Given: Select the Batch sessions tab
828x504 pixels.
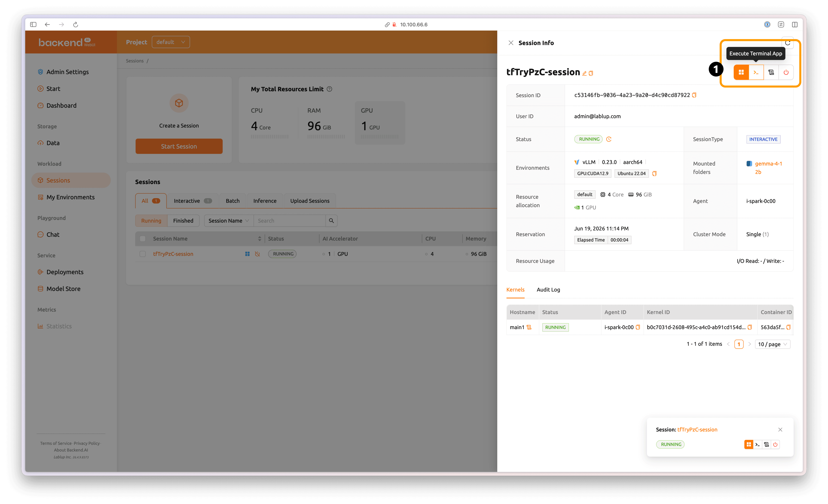Looking at the screenshot, I should (x=233, y=201).
